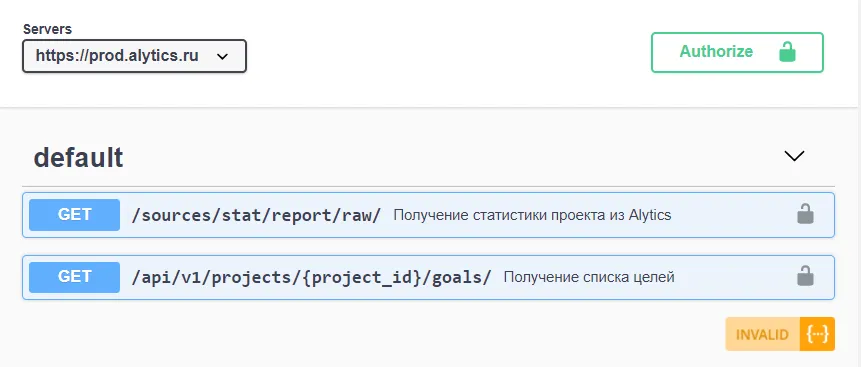Click lock icon on goals endpoint row
Image resolution: width=861 pixels, height=367 pixels.
(x=805, y=276)
